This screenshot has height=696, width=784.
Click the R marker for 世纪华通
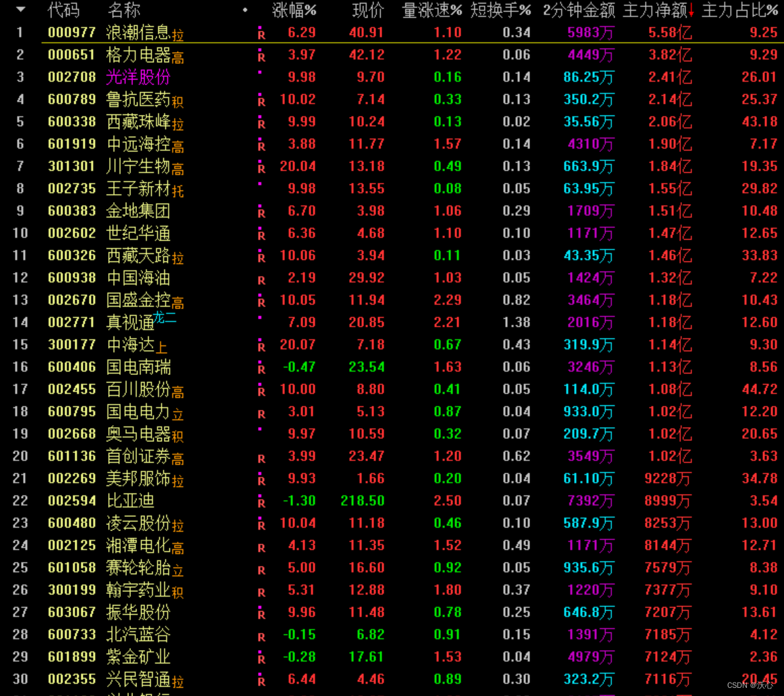click(x=261, y=234)
